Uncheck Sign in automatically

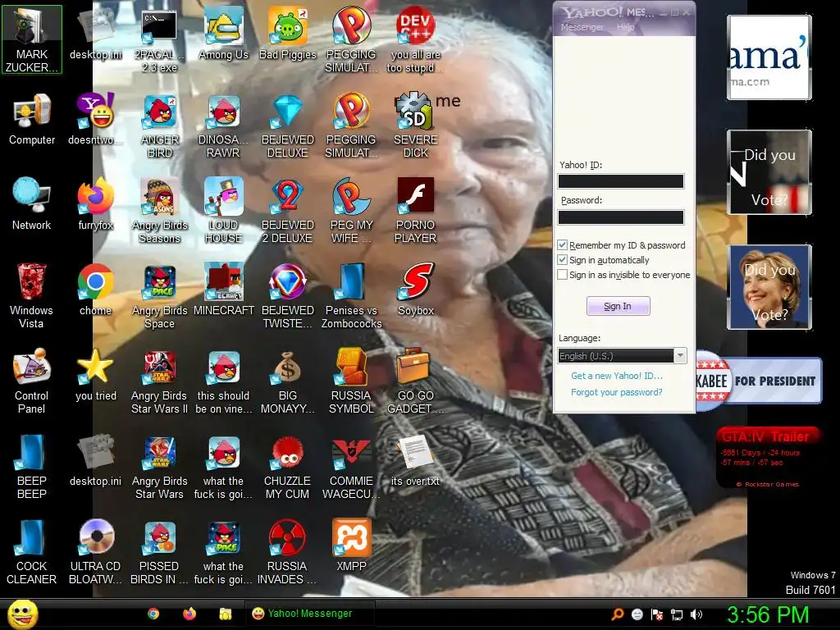tap(563, 260)
